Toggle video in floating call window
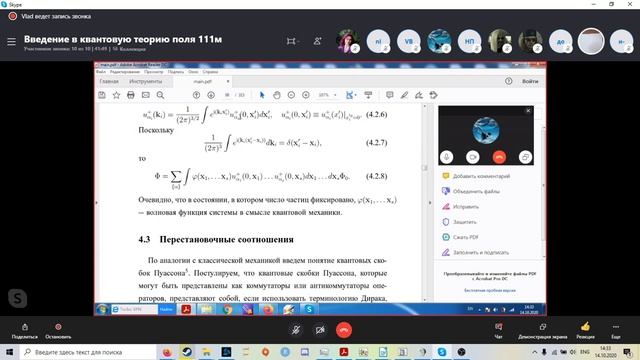Viewport: 640px width, 360px height. point(473,157)
